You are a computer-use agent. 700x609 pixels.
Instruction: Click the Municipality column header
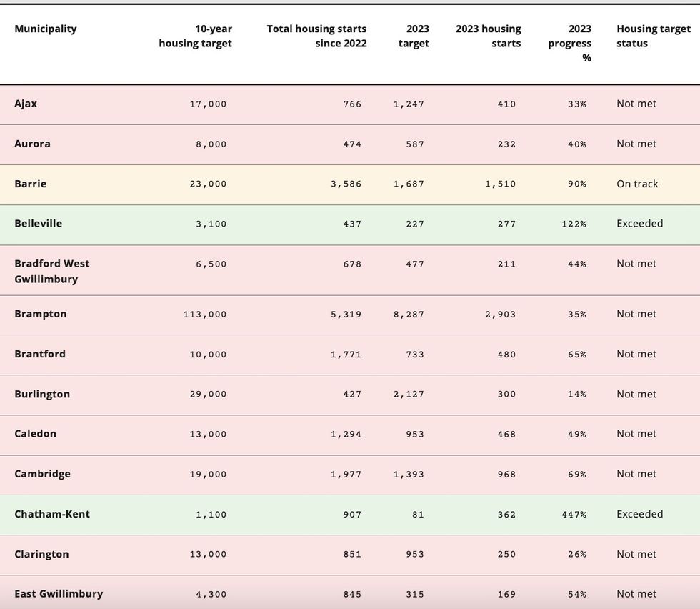[x=46, y=29]
